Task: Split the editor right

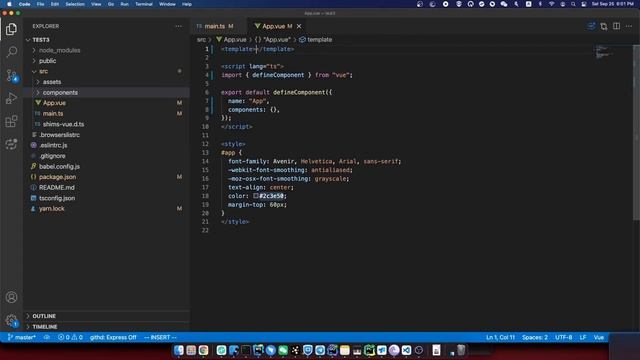Action: (x=616, y=26)
